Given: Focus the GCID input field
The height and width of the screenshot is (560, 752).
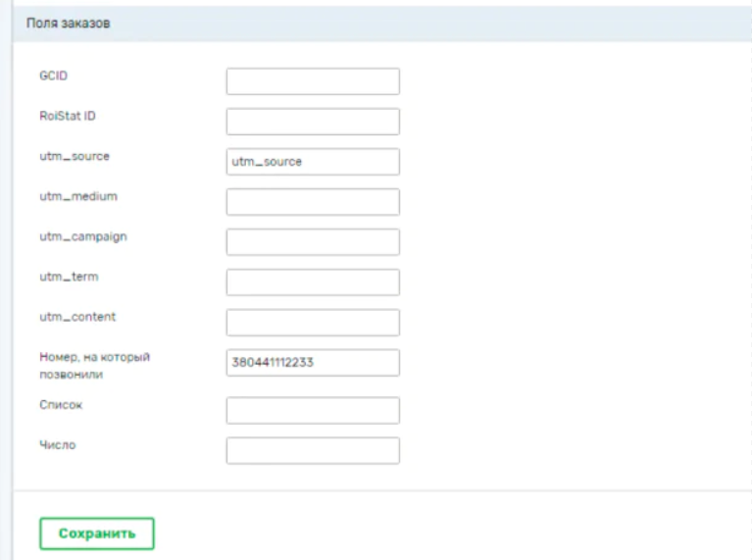Looking at the screenshot, I should (313, 81).
